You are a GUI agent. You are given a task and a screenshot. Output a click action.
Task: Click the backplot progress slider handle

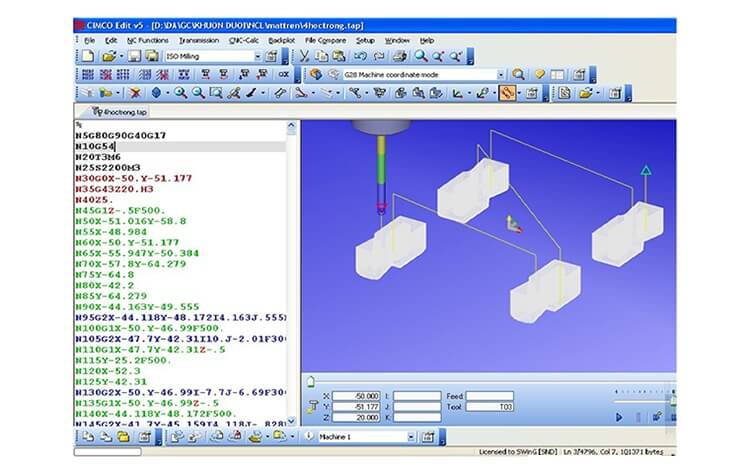click(310, 382)
